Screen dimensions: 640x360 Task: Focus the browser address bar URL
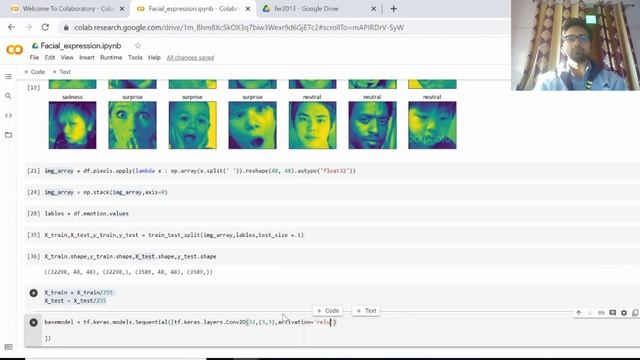pos(239,28)
